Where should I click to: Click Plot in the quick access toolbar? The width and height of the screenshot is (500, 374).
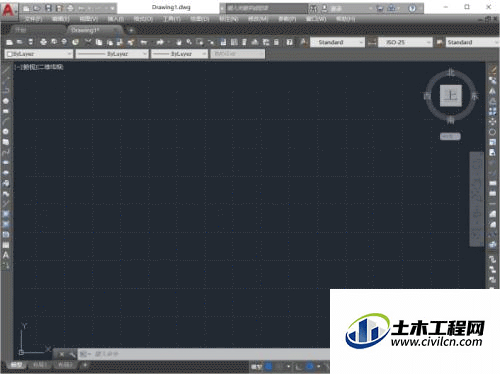click(70, 8)
